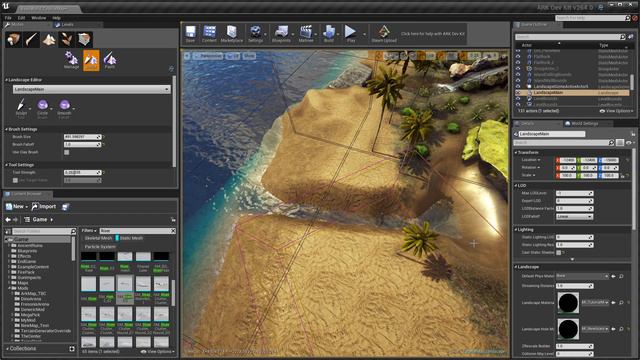Toggle the Skeletal Mesh filter

click(98, 238)
